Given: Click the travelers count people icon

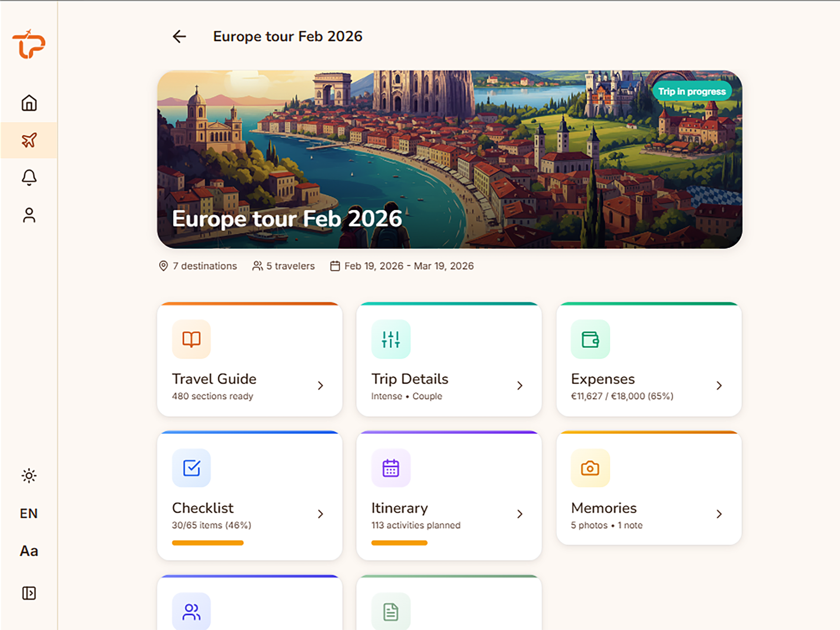Looking at the screenshot, I should [x=257, y=266].
